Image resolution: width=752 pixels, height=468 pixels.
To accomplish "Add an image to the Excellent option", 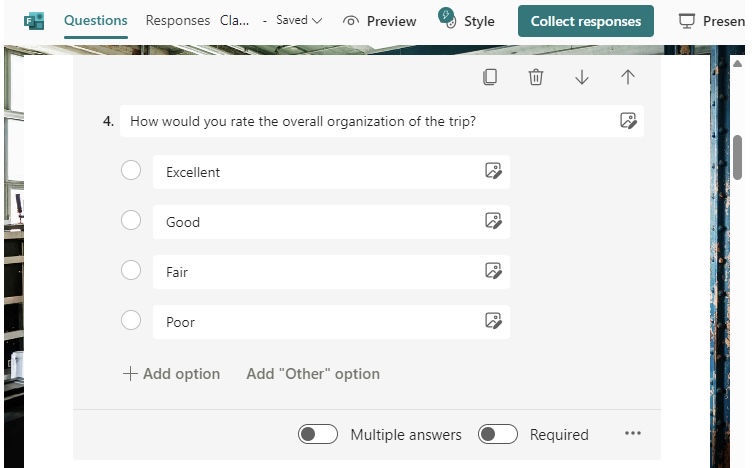I will click(494, 171).
